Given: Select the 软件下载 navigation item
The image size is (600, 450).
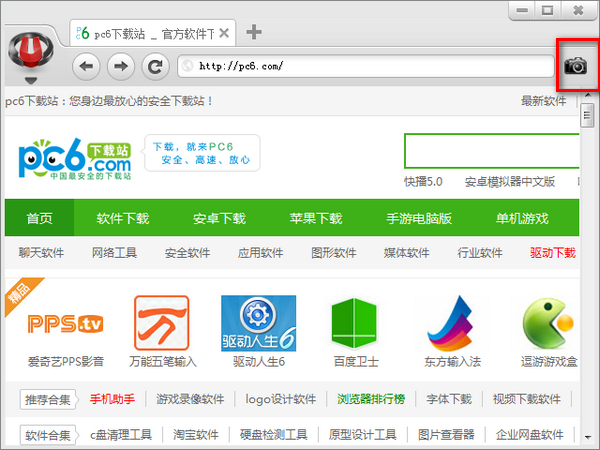Looking at the screenshot, I should coord(123,218).
